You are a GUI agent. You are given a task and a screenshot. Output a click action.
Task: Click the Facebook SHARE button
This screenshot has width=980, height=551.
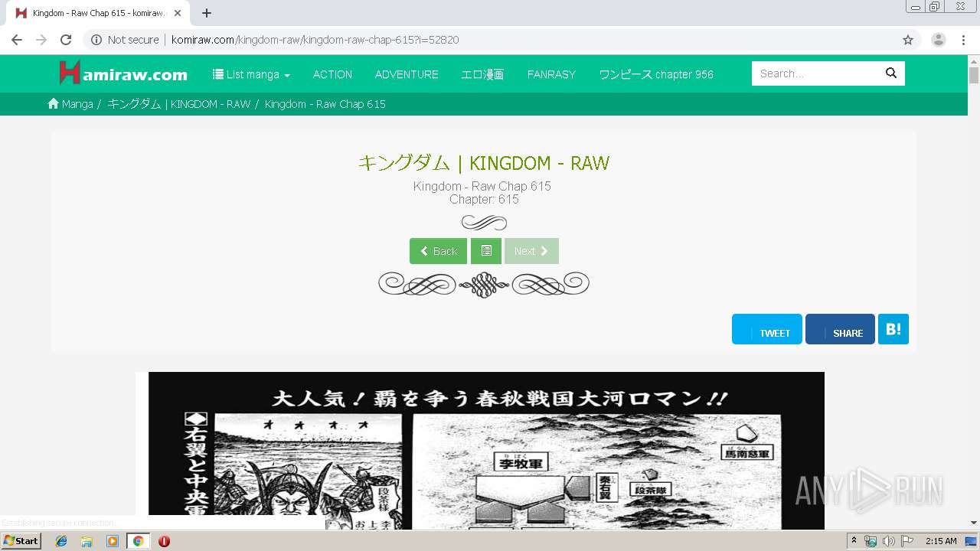point(840,329)
